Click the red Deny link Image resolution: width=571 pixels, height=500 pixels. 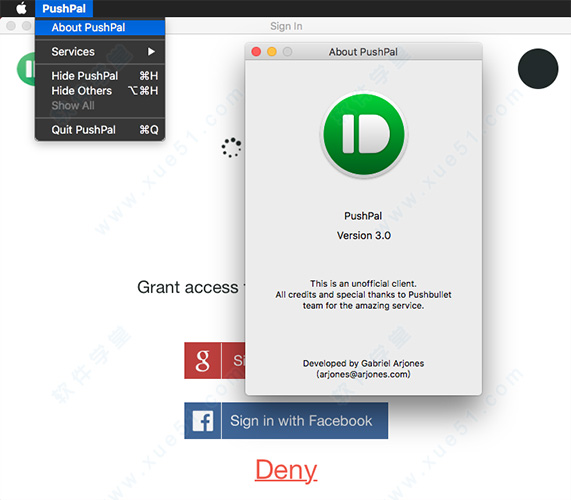pyautogui.click(x=286, y=470)
